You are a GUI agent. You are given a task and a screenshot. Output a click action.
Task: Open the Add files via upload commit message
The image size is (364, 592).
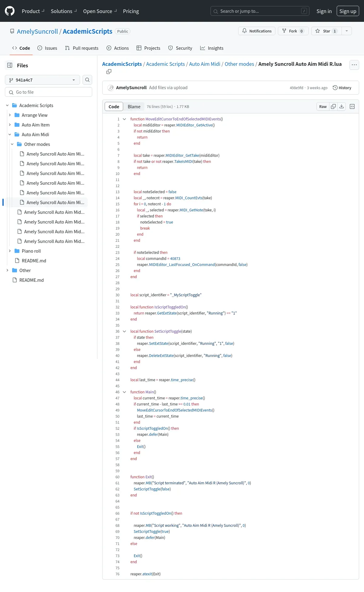tap(168, 88)
